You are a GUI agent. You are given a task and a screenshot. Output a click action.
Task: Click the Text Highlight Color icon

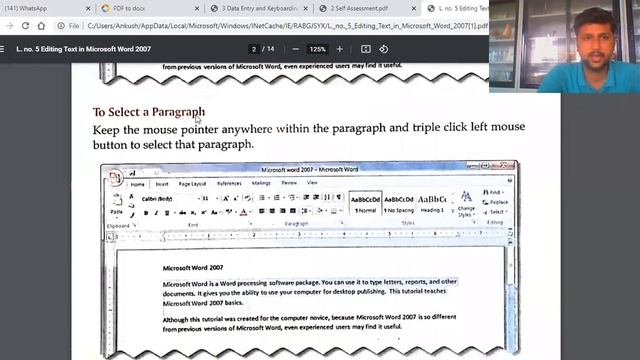coord(229,212)
